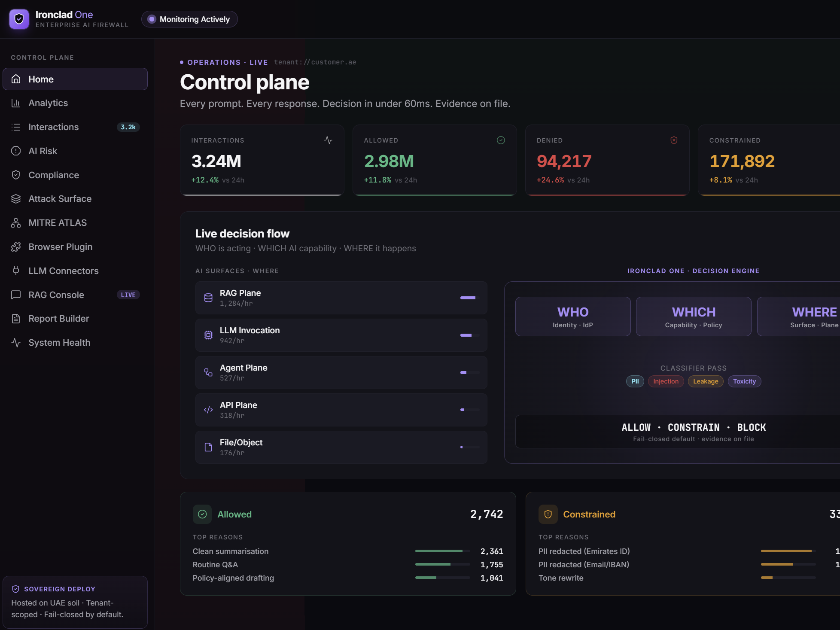Viewport: 840px width, 630px height.
Task: Click the Interactions activity pulse icon
Action: click(x=328, y=140)
